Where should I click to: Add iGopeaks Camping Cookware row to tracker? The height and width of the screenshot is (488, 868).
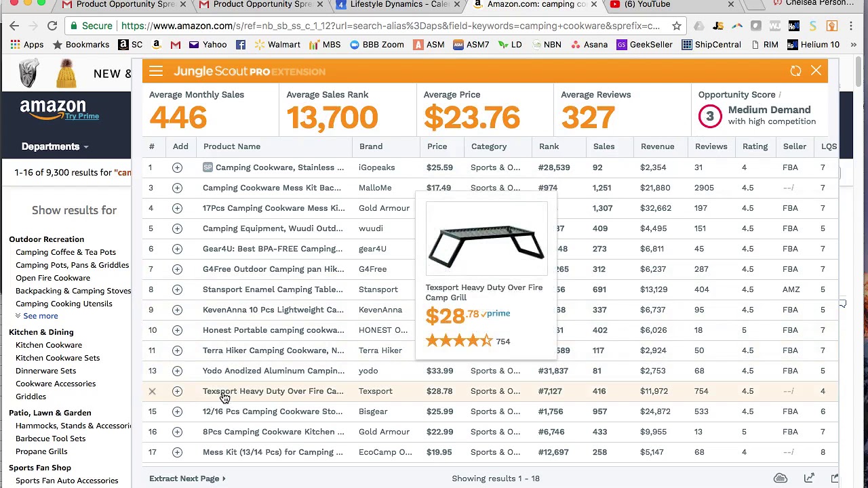click(x=177, y=167)
